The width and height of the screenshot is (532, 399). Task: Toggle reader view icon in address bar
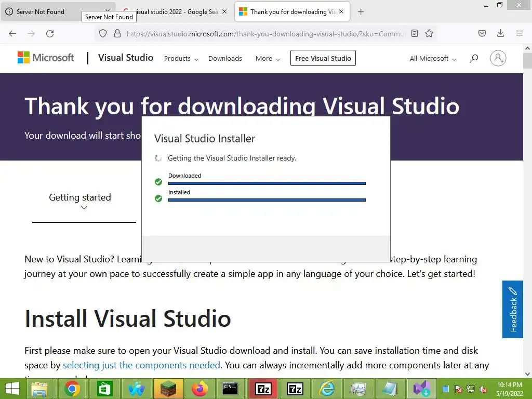tap(414, 33)
